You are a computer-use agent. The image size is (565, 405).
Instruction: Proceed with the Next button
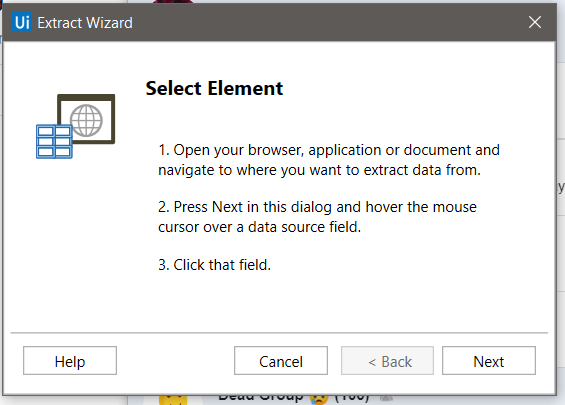pos(489,361)
